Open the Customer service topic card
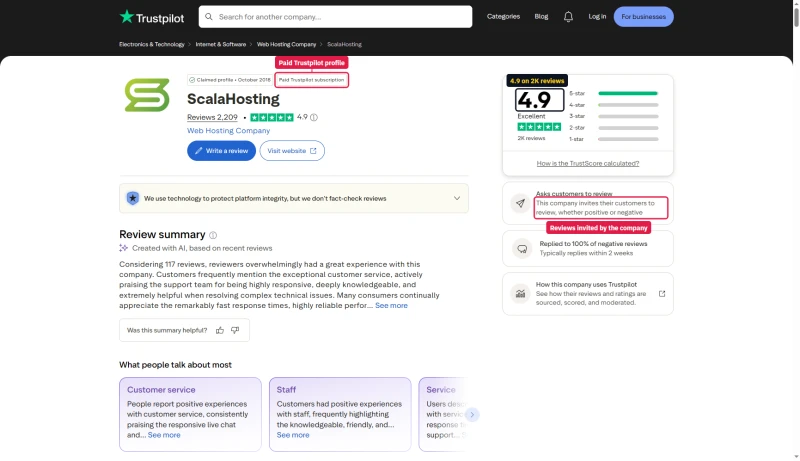800x461 pixels. [190, 415]
